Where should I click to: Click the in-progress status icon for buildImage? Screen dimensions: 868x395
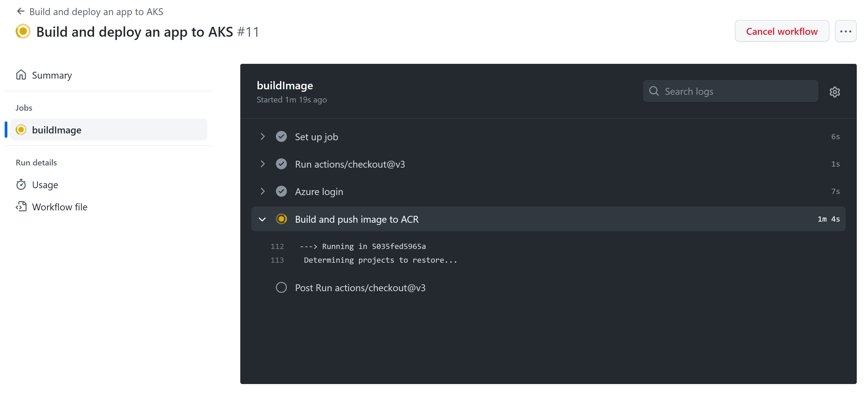click(x=21, y=130)
